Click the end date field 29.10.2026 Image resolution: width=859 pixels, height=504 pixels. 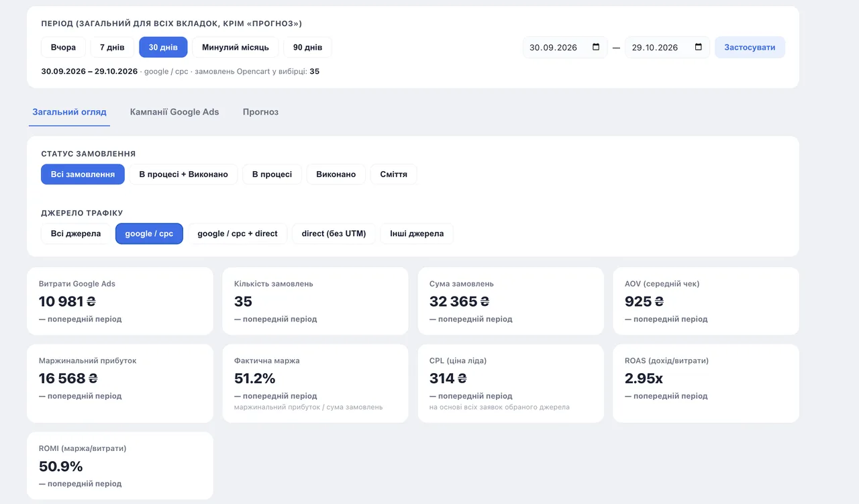[x=667, y=48]
